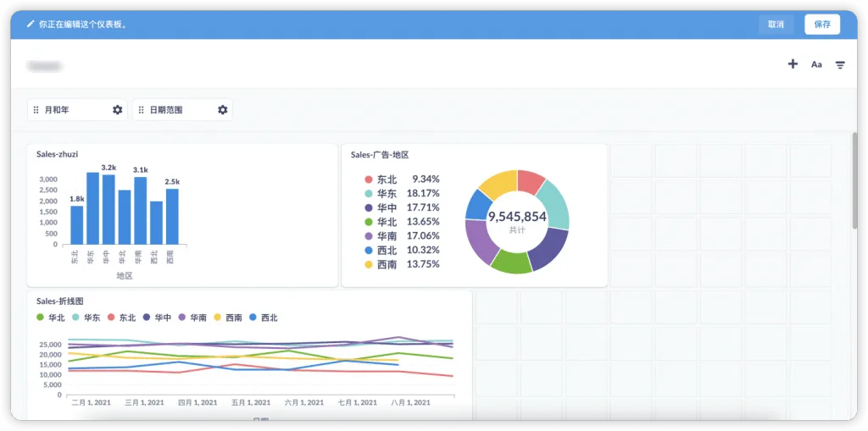Click the 取消 cancel button
868x431 pixels.
776,25
